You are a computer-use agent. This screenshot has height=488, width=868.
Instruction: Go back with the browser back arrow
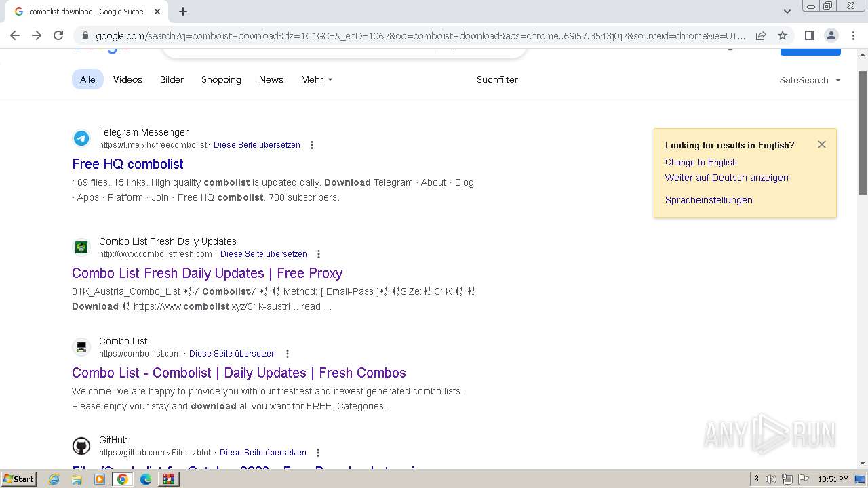[x=15, y=35]
